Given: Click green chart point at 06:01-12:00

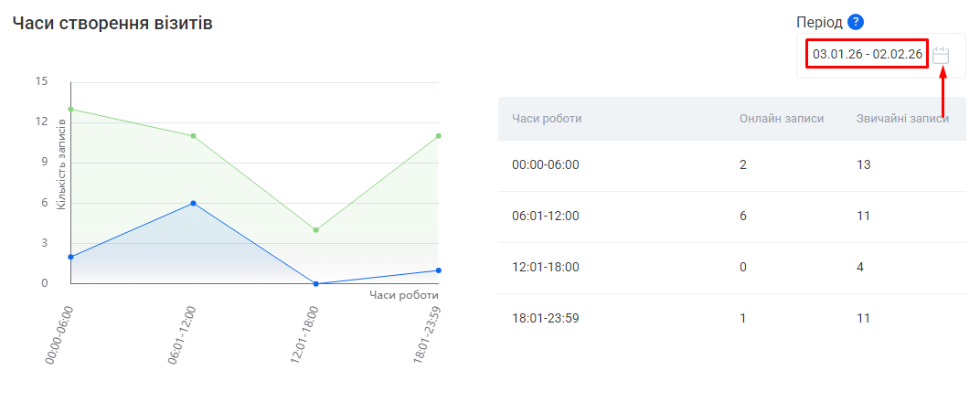Looking at the screenshot, I should [x=193, y=136].
